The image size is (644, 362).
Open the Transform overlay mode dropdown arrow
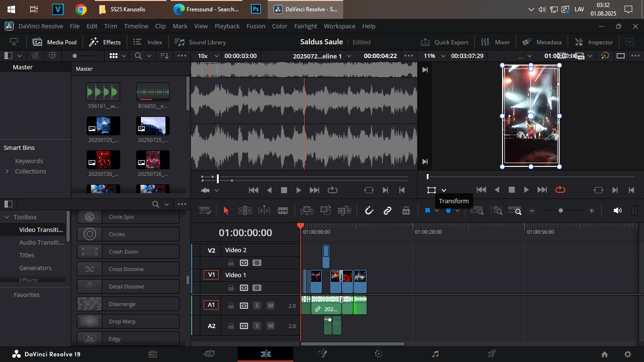pyautogui.click(x=444, y=190)
